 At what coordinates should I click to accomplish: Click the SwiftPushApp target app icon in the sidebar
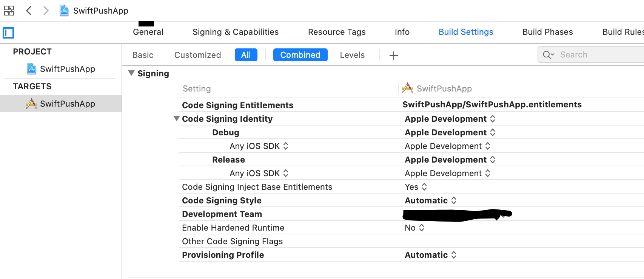[32, 104]
